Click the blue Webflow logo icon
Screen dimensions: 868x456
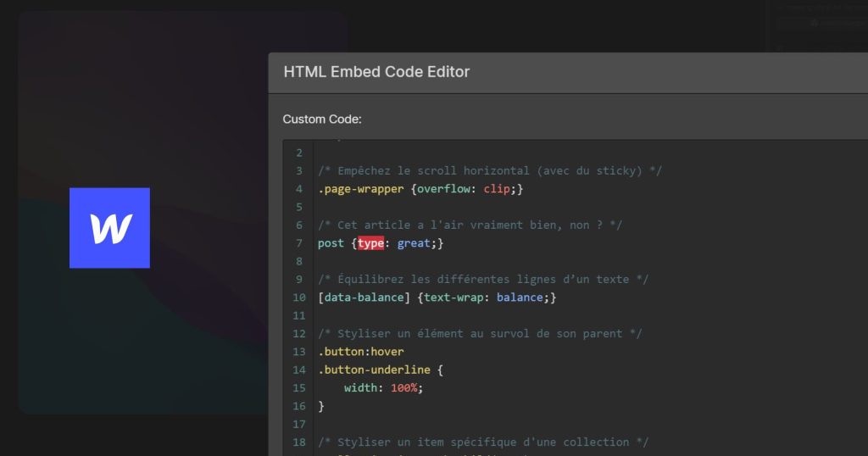[x=109, y=228]
